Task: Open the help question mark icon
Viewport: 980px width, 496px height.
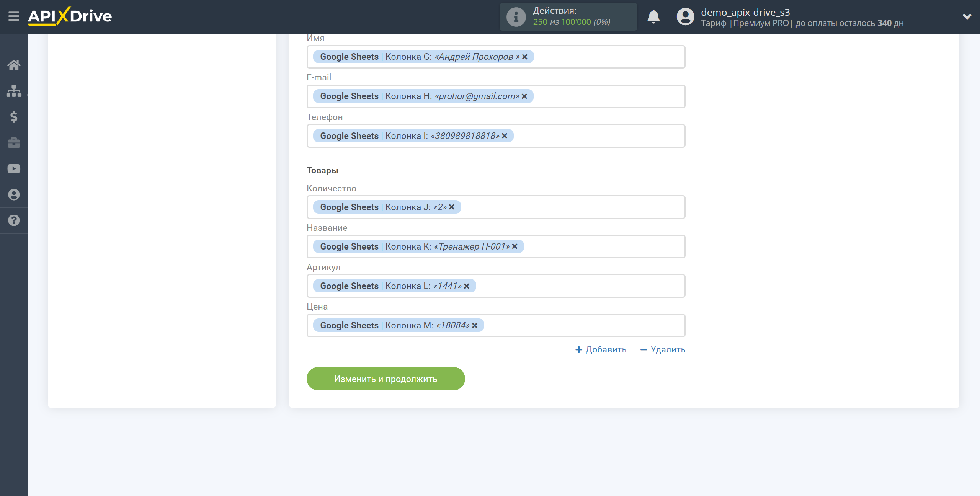Action: pos(14,220)
